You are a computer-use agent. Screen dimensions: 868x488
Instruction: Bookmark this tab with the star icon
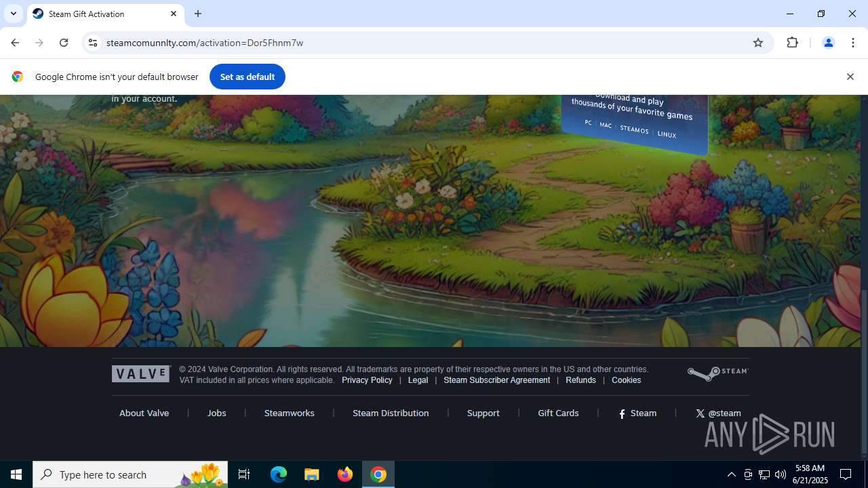pos(758,43)
